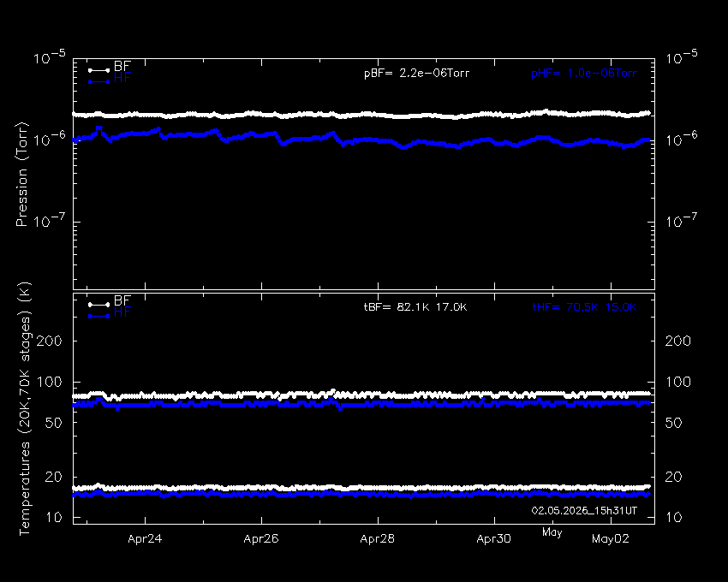Select the blue pHF= 1.0e-06Torr readout
This screenshot has height=582, width=728.
point(584,74)
